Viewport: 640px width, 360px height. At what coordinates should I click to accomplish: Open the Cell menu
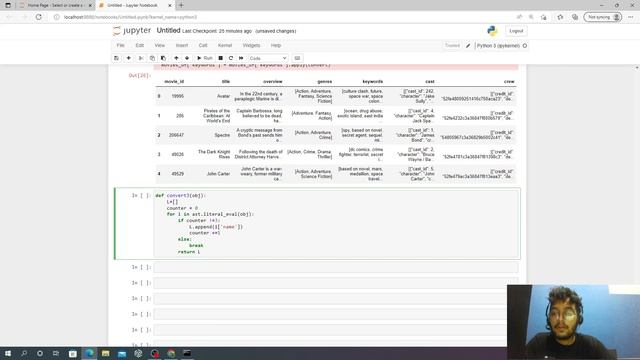[x=203, y=45]
